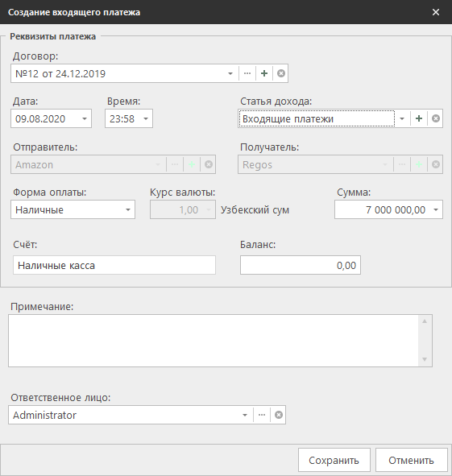Clear the Administrator responsible person field
Image resolution: width=452 pixels, height=476 pixels.
[x=279, y=415]
